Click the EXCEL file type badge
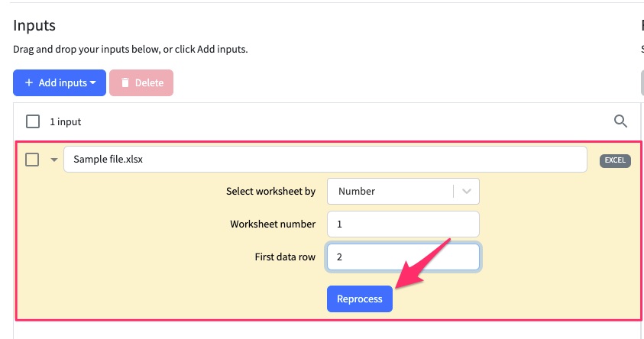The height and width of the screenshot is (339, 644). pyautogui.click(x=615, y=160)
